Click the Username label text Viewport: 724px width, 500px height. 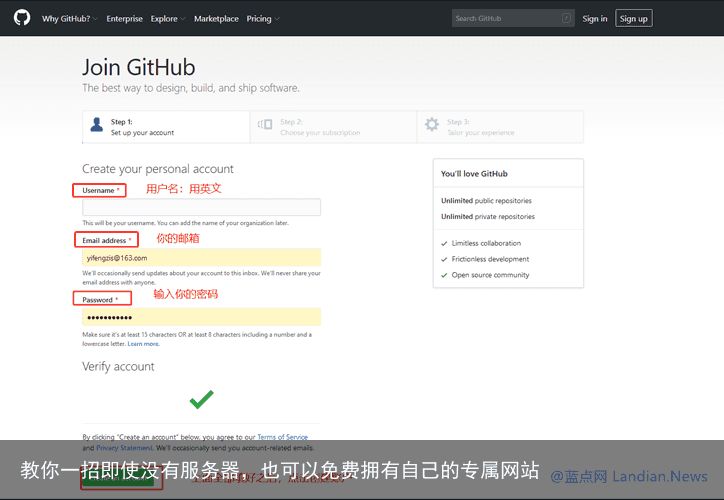[98, 190]
